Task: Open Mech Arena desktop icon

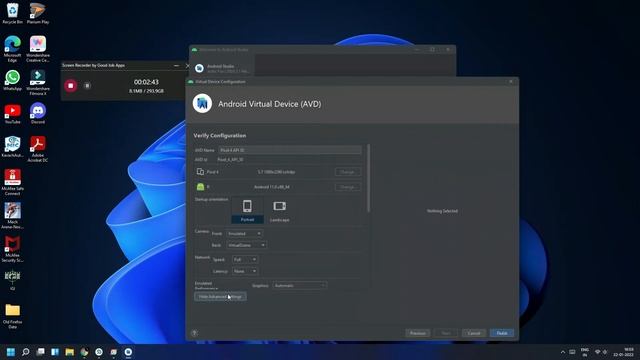Action: [13, 216]
